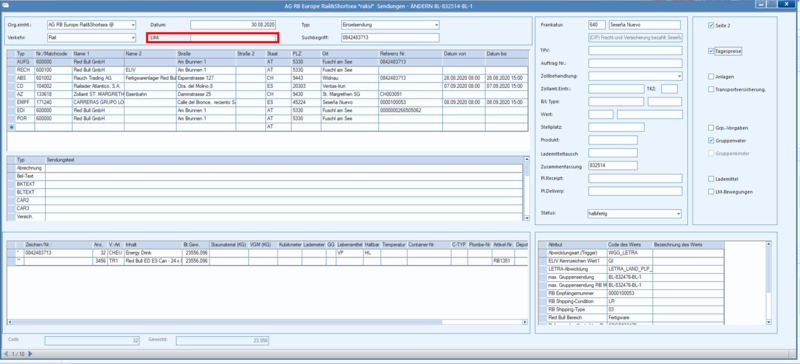Open the Verkehr dropdown showing Rail
800x364 pixels.
133,38
